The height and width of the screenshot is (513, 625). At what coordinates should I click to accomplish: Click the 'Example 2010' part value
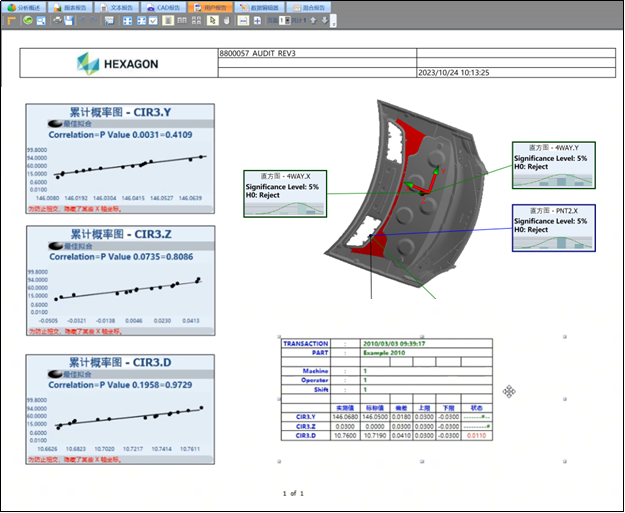coord(384,353)
